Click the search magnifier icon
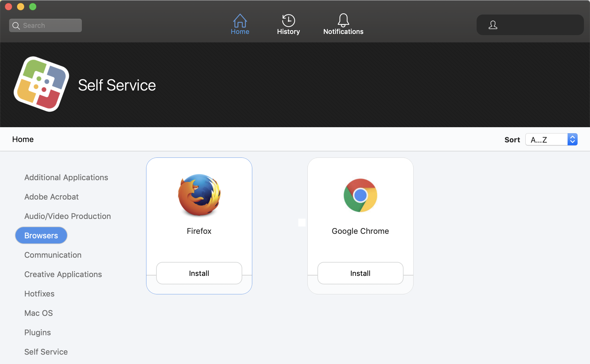 pyautogui.click(x=16, y=26)
